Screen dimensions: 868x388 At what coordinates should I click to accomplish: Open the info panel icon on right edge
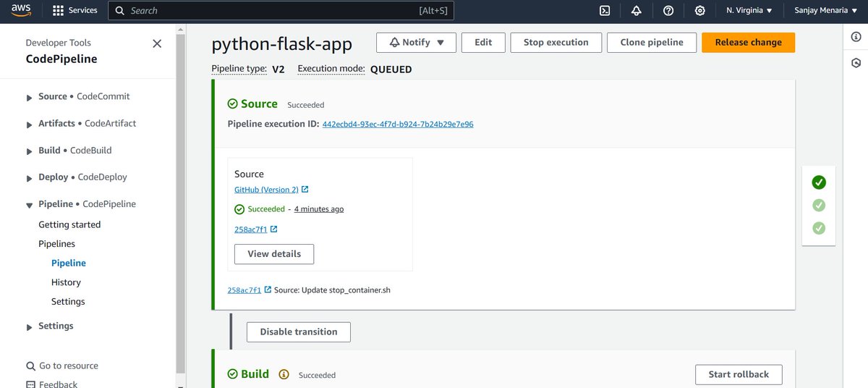tap(856, 37)
